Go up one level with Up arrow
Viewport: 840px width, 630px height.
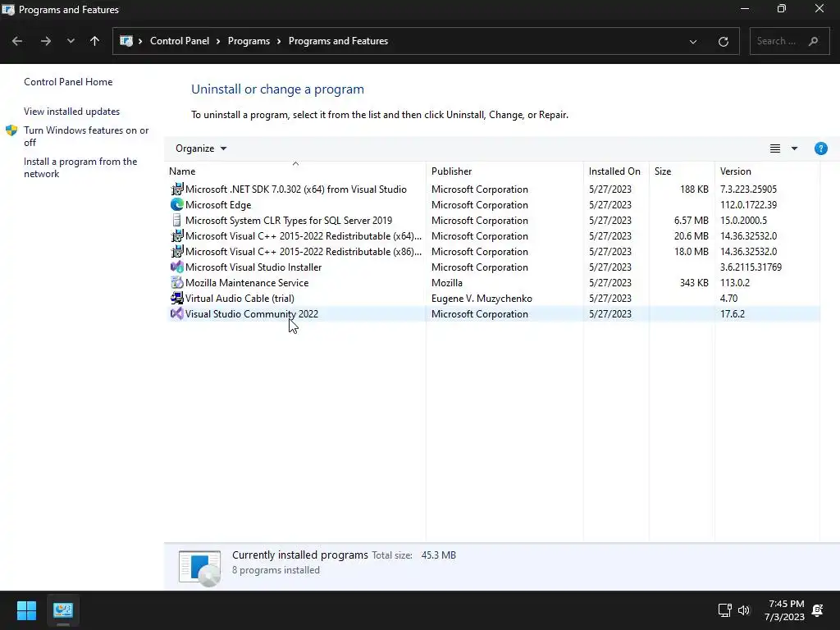click(95, 41)
